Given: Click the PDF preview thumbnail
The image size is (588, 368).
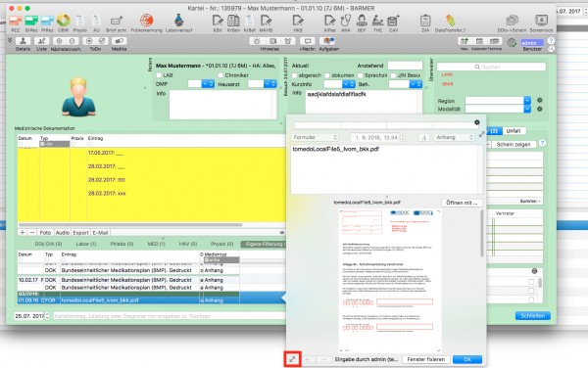Looking at the screenshot, I should click(x=390, y=280).
